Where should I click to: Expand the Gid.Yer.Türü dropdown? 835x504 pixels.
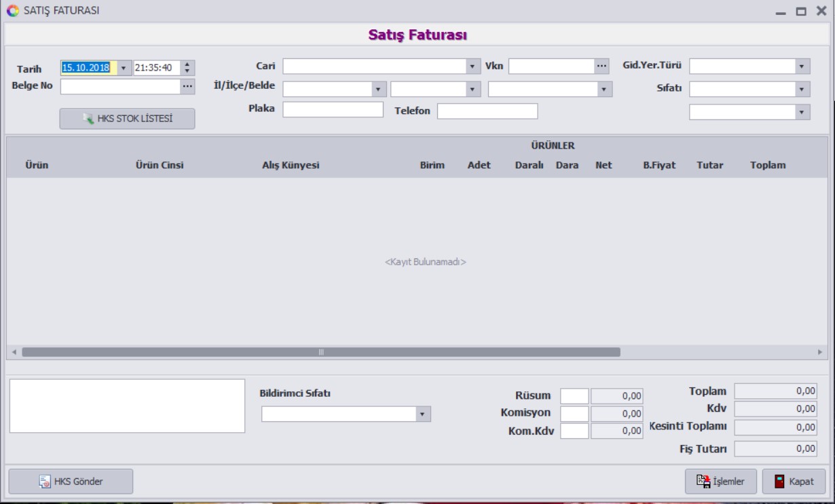point(803,66)
